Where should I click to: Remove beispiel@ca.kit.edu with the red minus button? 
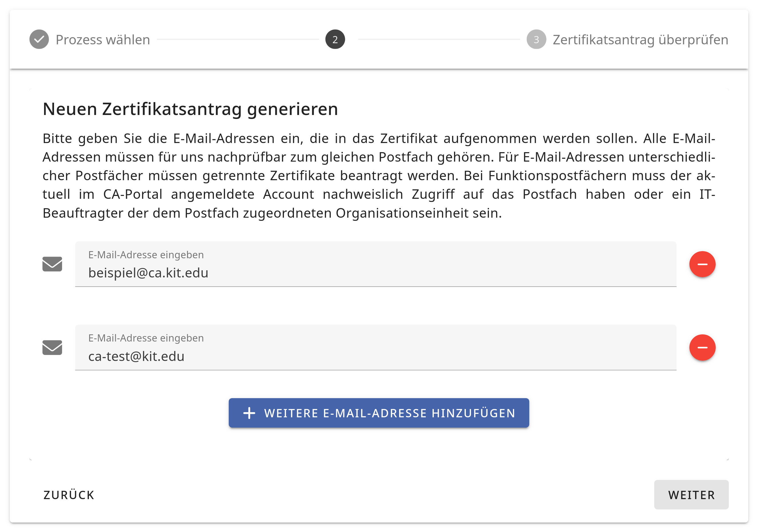click(x=702, y=264)
